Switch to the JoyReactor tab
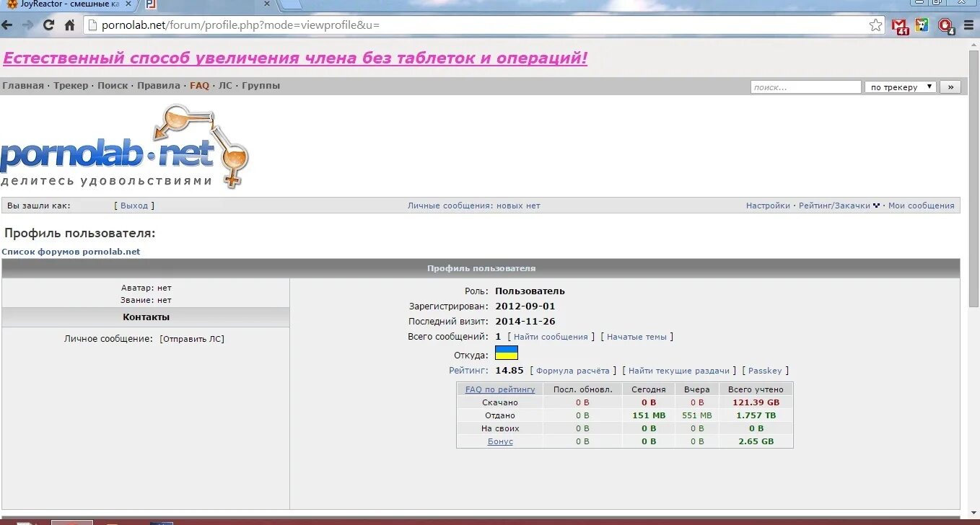Image resolution: width=980 pixels, height=525 pixels. tap(69, 4)
